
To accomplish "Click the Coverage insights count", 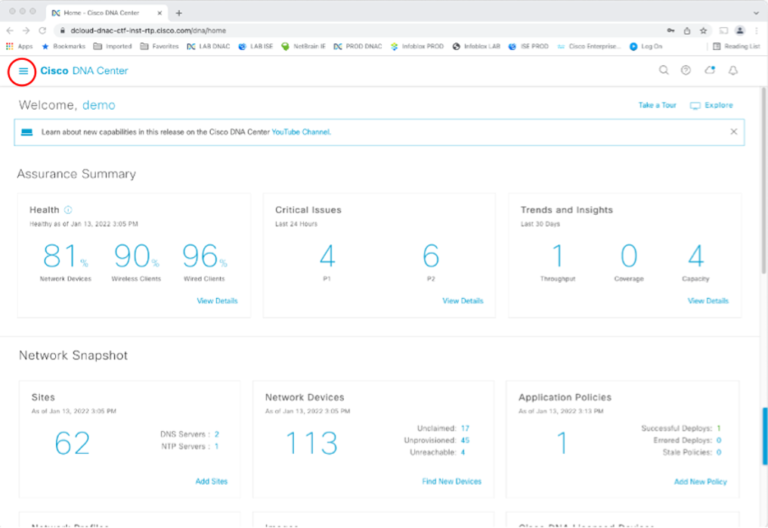I will point(629,256).
